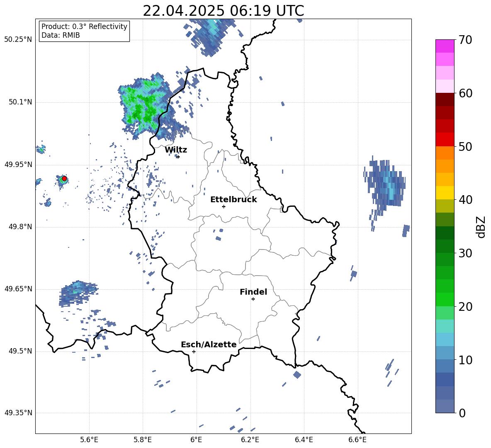This screenshot has width=491, height=448.
Task: Click the Findel city label
Action: 253,292
